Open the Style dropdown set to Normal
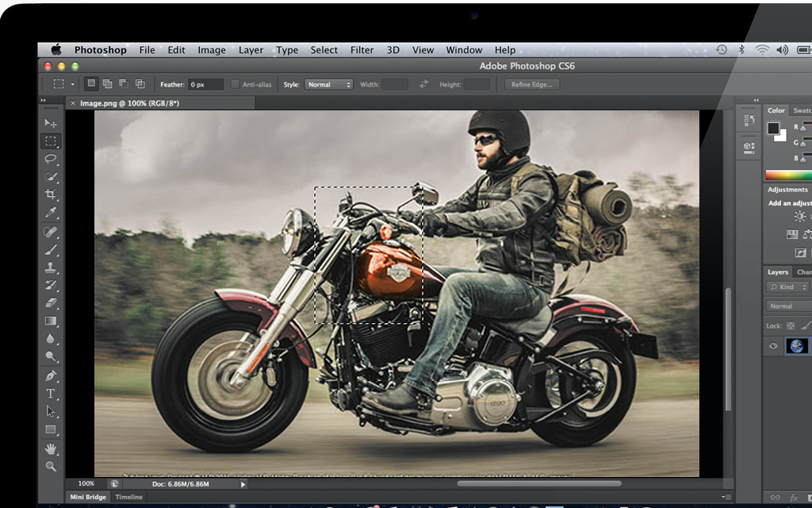Viewport: 812px width, 508px height. click(x=328, y=84)
